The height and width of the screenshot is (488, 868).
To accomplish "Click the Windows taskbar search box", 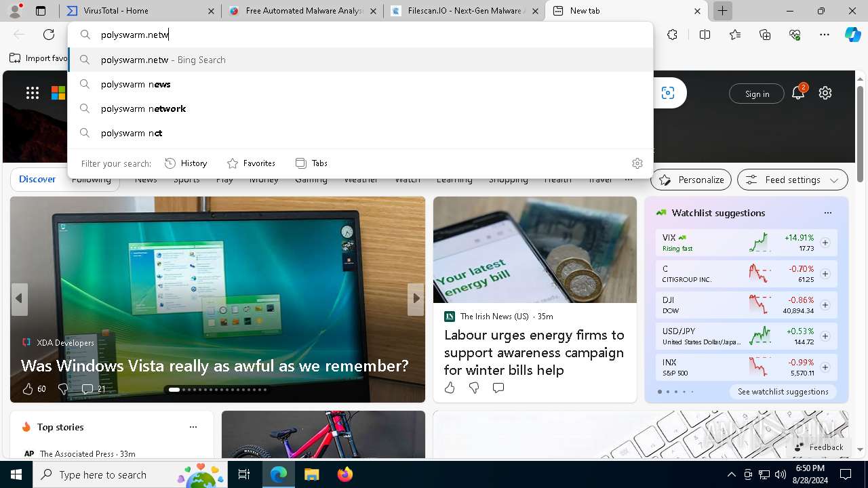I will (x=131, y=474).
